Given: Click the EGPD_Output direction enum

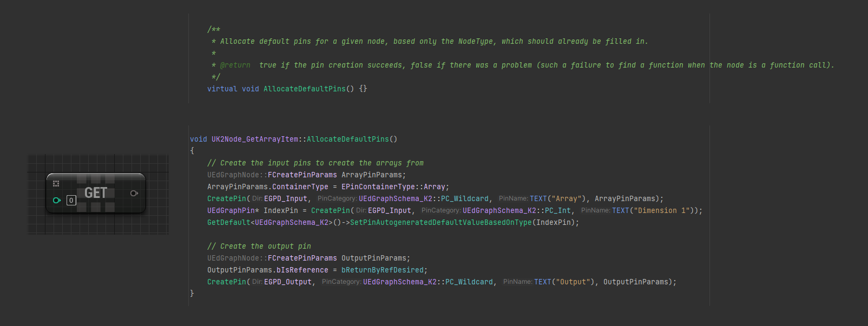Looking at the screenshot, I should point(287,282).
